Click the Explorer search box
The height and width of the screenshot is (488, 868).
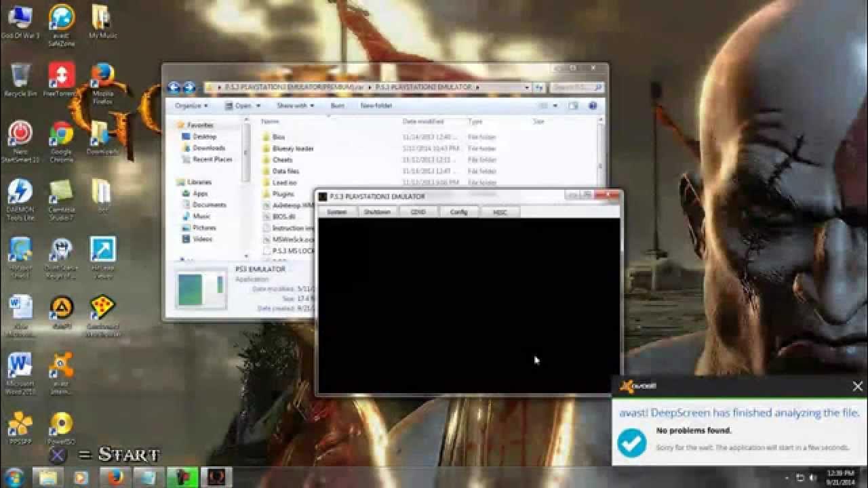576,87
